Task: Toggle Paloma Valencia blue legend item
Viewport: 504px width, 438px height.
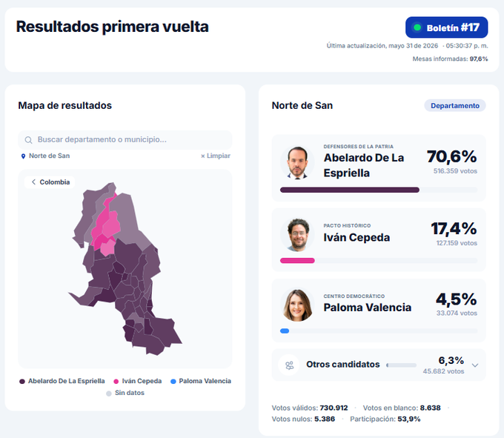Action: tap(201, 381)
